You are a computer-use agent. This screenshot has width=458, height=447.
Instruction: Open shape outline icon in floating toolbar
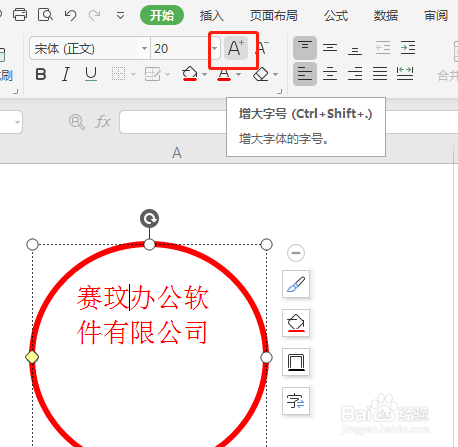click(296, 362)
